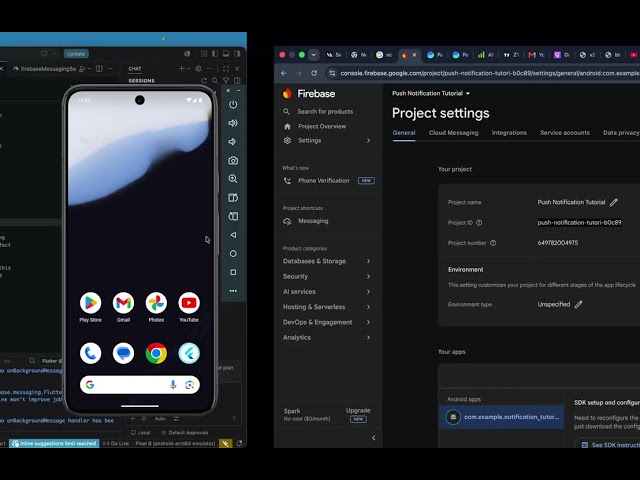Viewport: 640px width, 480px height.
Task: Collapse the Firebase sidebar
Action: [x=373, y=438]
